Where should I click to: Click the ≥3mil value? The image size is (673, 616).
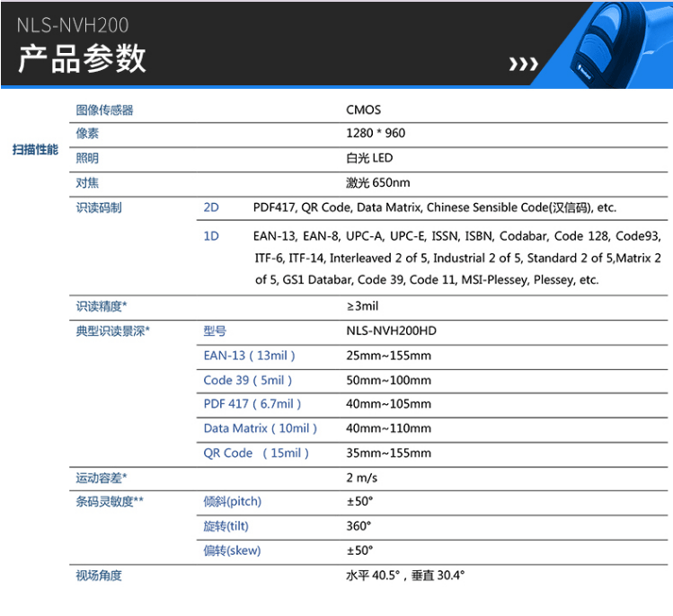(362, 306)
